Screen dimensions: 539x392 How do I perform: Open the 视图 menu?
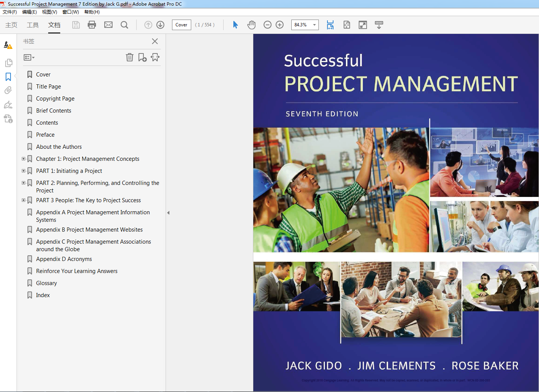(x=49, y=12)
